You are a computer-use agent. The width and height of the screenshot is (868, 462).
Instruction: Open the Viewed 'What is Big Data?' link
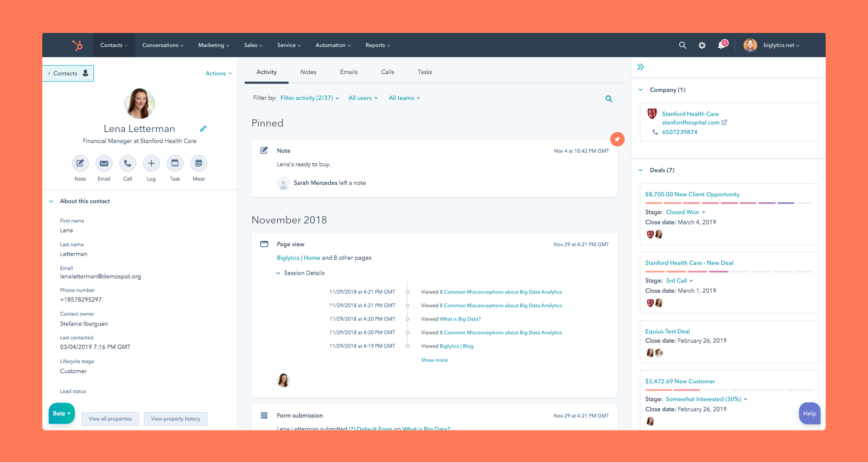coord(460,319)
